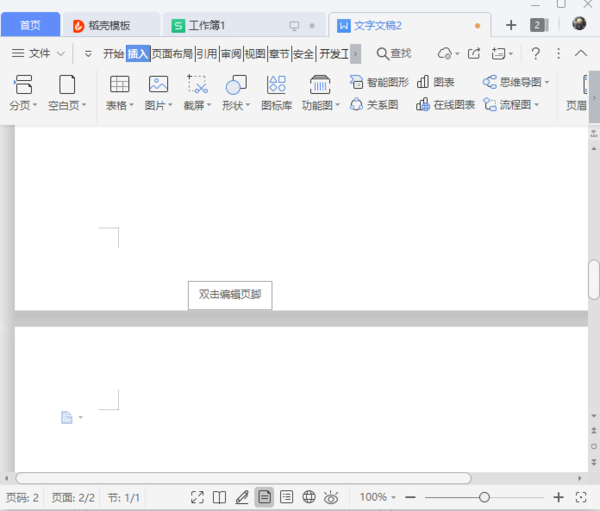Open the window count 2 indicator

point(539,25)
